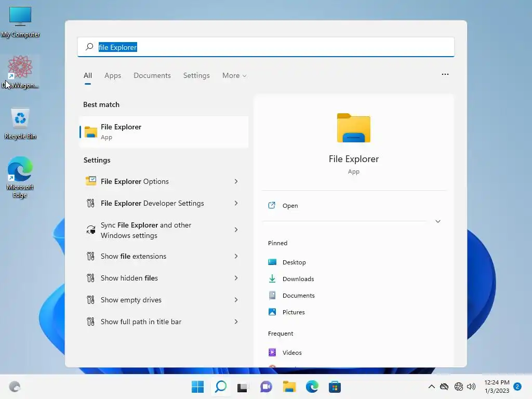Image resolution: width=532 pixels, height=399 pixels.
Task: Switch to the Settings search tab
Action: (196, 75)
